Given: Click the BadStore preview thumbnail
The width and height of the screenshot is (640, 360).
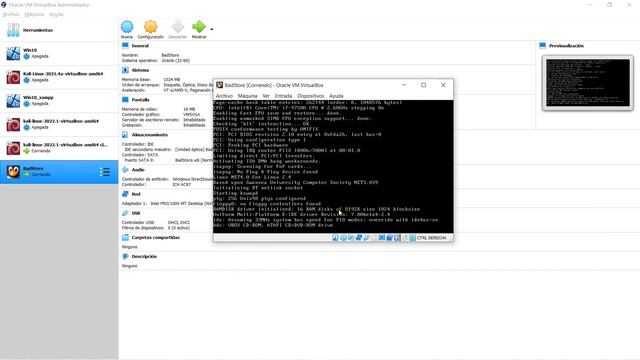Looking at the screenshot, I should click(588, 83).
